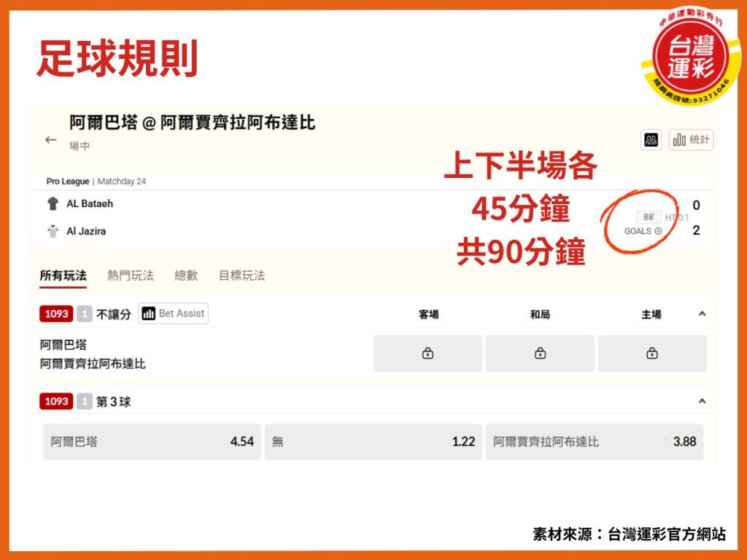
Task: Click the Al Jazira score 2
Action: (x=696, y=230)
